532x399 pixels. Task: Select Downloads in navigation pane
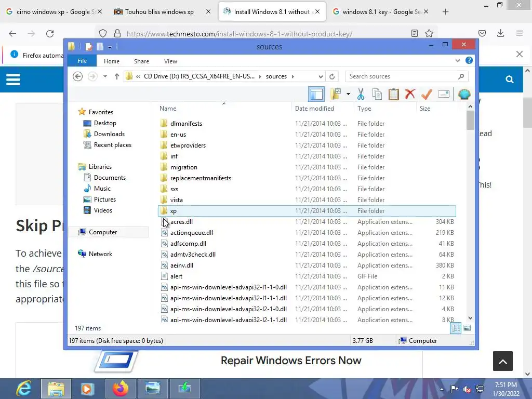(x=109, y=134)
